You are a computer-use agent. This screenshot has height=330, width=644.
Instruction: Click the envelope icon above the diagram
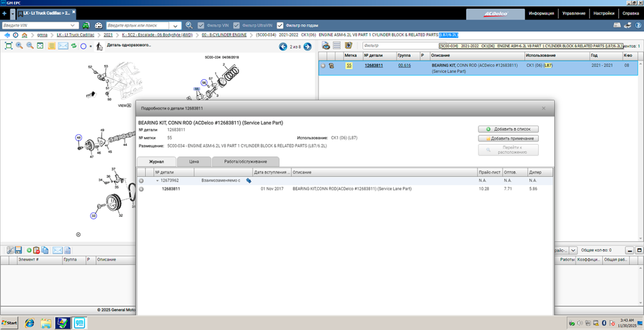coord(63,46)
